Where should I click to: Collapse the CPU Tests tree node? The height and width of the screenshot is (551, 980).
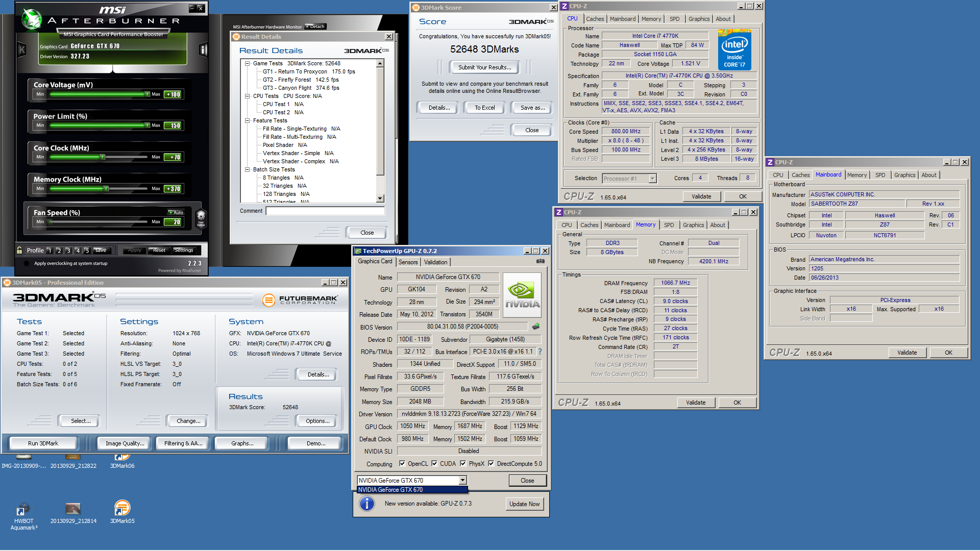point(248,96)
